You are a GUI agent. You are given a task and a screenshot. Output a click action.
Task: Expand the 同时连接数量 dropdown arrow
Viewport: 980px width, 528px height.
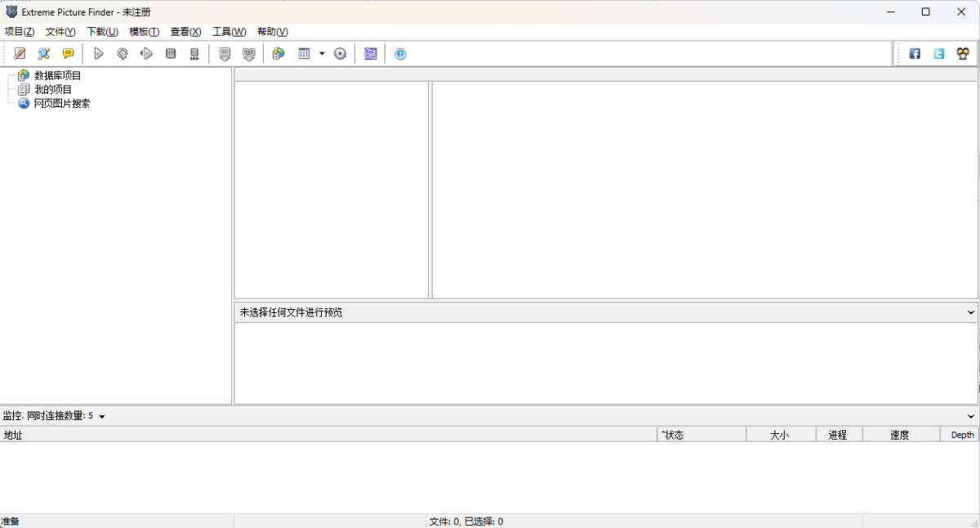tap(102, 417)
